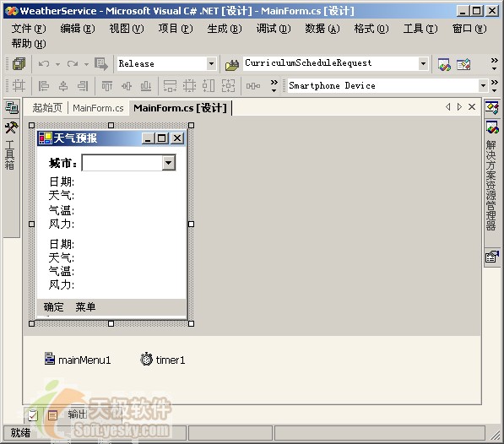
Task: Click the tab scroll right arrow
Action: (459, 107)
